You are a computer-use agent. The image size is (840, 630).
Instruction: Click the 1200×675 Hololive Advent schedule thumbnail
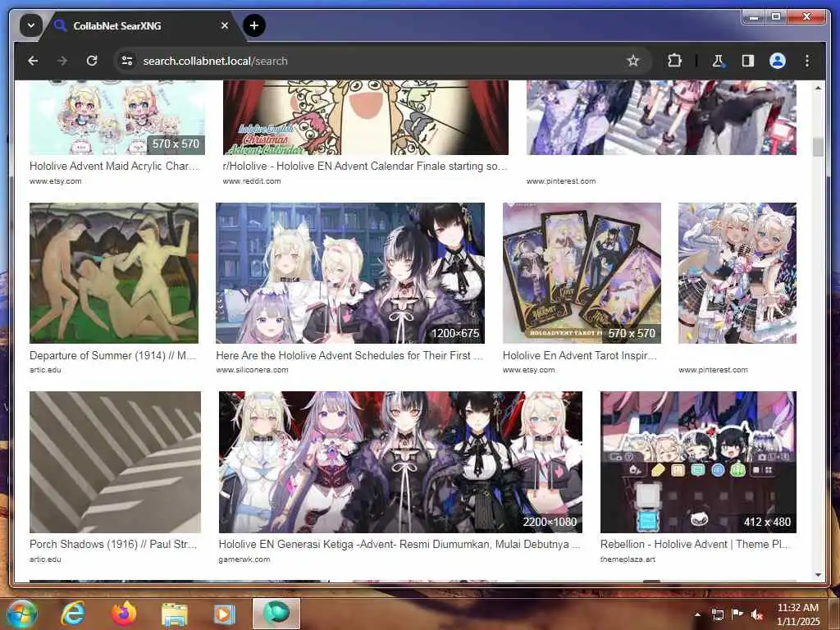pyautogui.click(x=350, y=272)
